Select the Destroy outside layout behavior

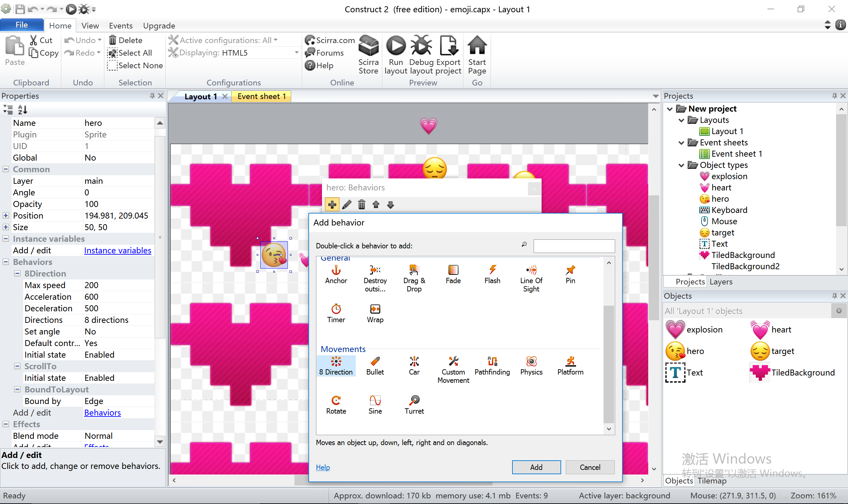click(375, 279)
